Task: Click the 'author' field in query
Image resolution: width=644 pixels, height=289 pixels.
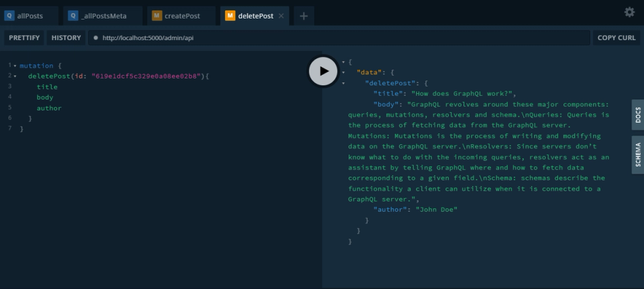Action: [x=49, y=109]
